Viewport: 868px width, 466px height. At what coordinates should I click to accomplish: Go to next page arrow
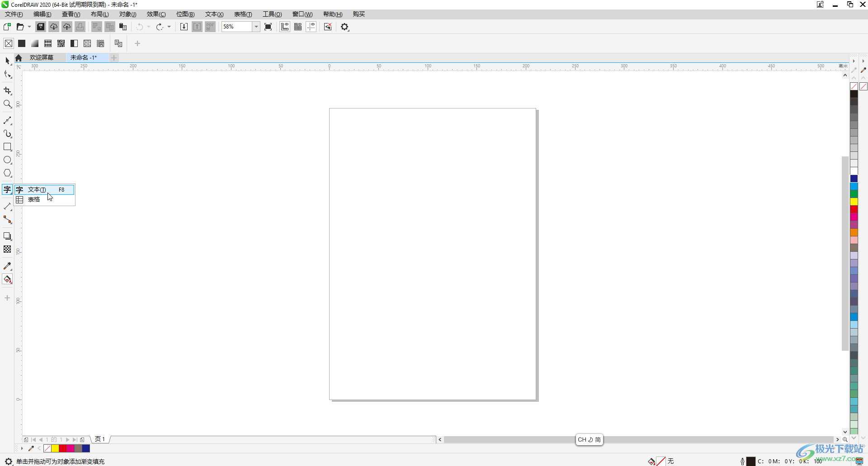coord(68,439)
